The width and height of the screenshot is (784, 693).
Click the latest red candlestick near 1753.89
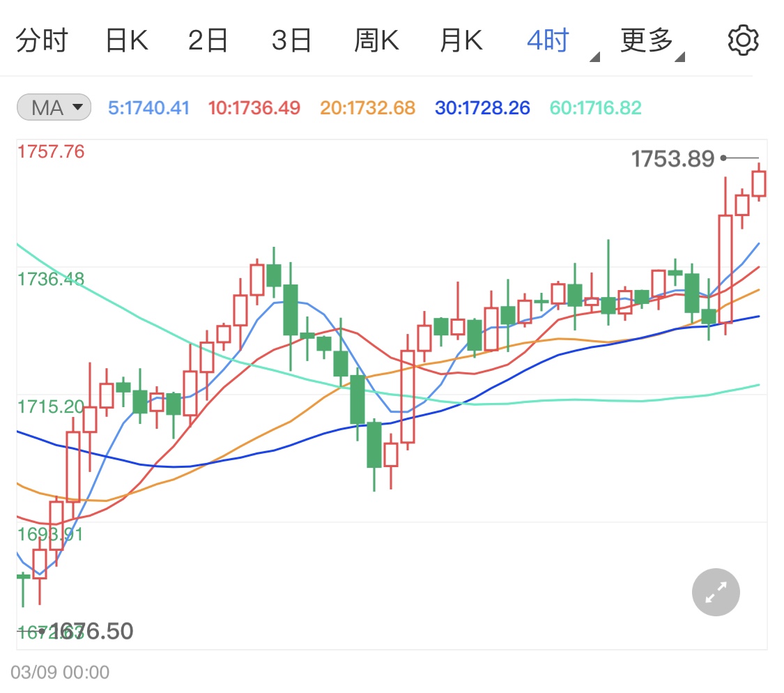[758, 183]
